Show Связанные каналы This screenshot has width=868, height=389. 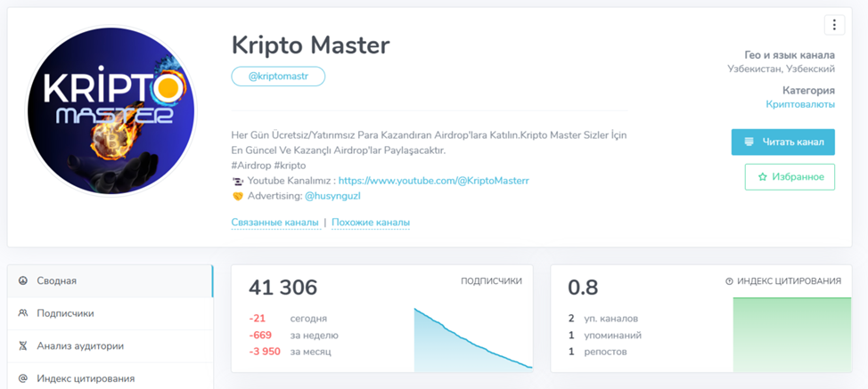275,223
